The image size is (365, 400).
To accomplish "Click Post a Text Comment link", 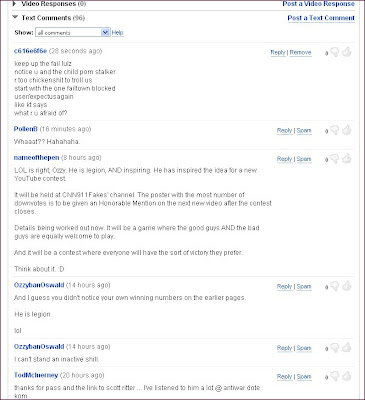I will coord(321,18).
